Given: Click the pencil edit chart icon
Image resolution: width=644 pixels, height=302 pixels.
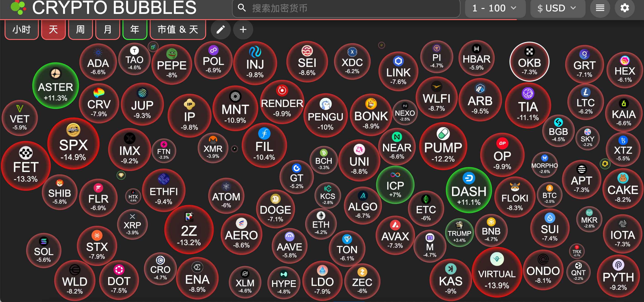Looking at the screenshot, I should click(x=221, y=30).
